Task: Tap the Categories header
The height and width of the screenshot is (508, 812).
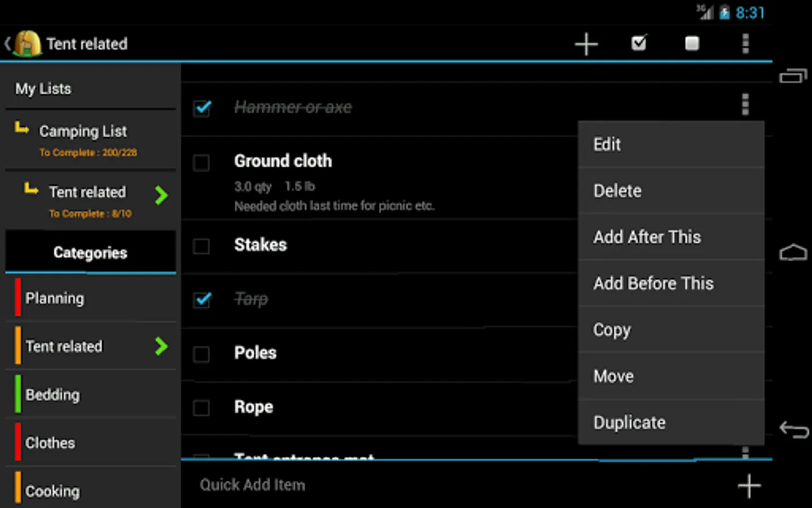Action: coord(90,252)
